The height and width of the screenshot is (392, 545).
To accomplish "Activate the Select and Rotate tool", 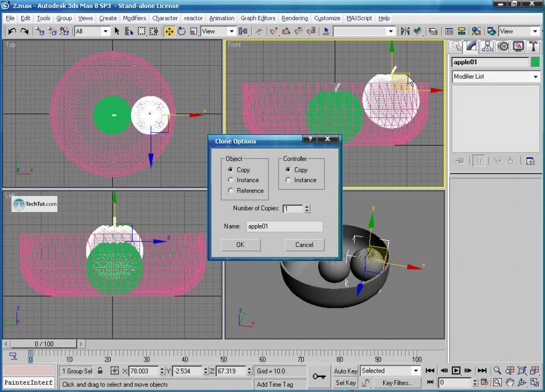I will [x=181, y=32].
